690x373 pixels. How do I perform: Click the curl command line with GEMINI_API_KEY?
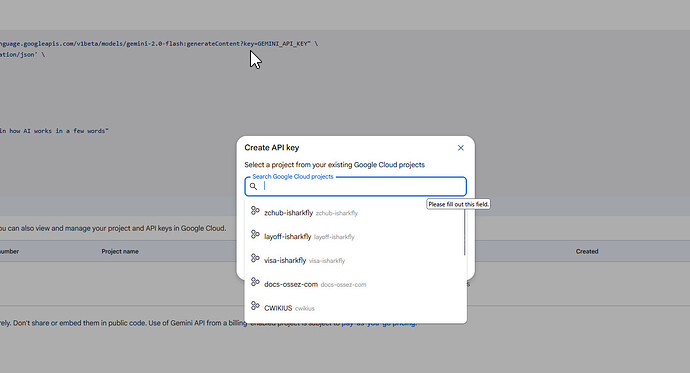click(159, 44)
